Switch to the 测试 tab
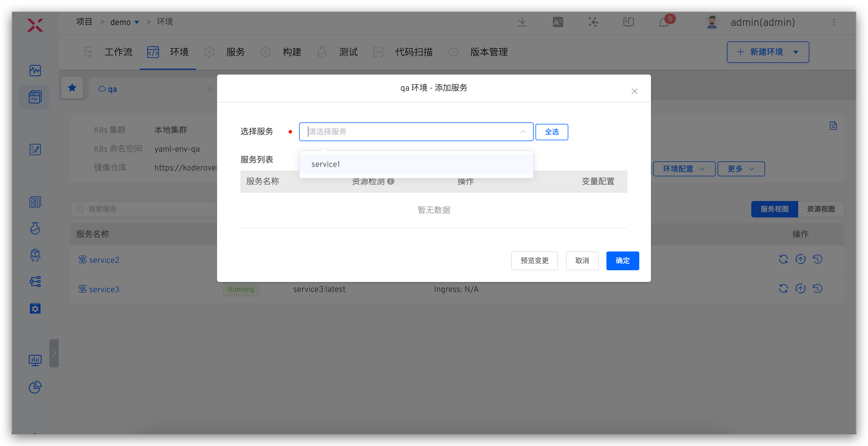This screenshot has width=868, height=446. (x=348, y=52)
